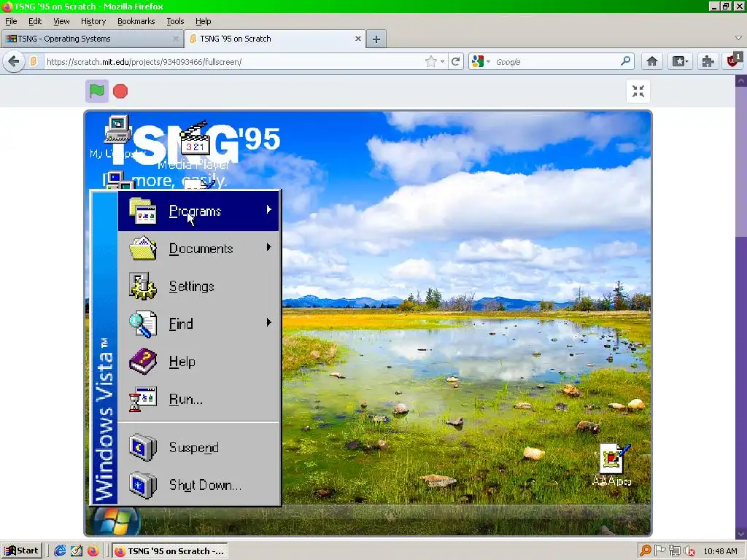Select TSNG '95 on Scratch tab
Screen dimensions: 747x560
[275, 39]
